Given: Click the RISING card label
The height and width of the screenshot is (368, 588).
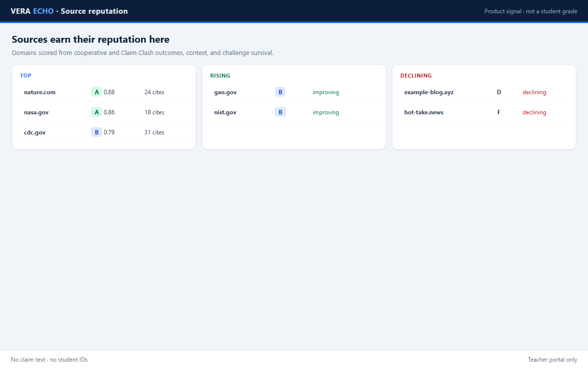Looking at the screenshot, I should tap(220, 76).
